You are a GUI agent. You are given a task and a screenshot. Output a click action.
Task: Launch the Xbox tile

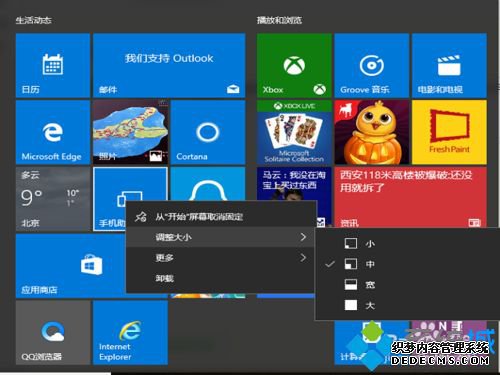294,65
